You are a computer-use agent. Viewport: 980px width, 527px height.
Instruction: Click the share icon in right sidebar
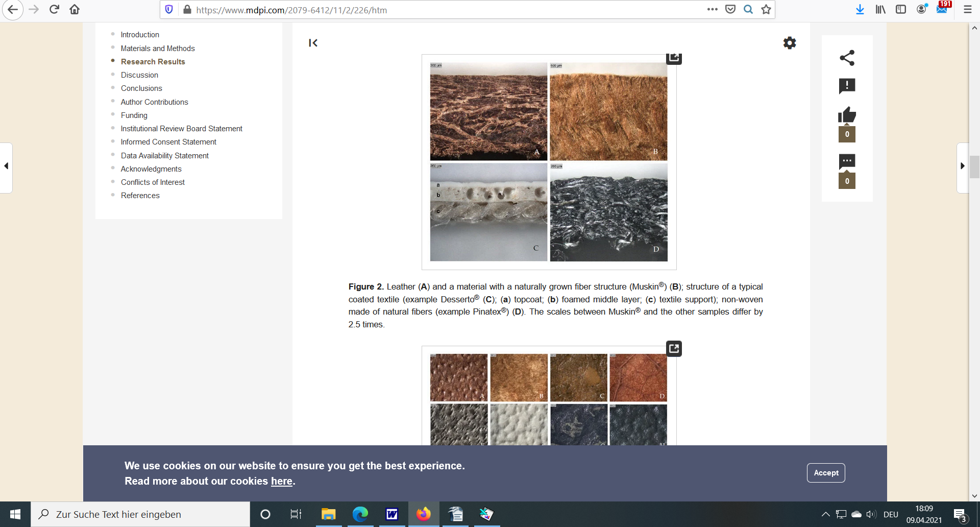click(847, 58)
